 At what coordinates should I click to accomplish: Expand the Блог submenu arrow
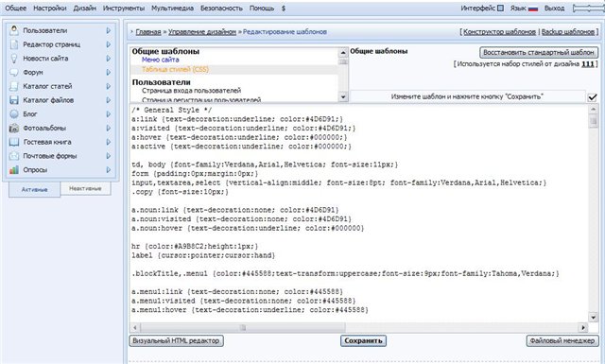(109, 113)
